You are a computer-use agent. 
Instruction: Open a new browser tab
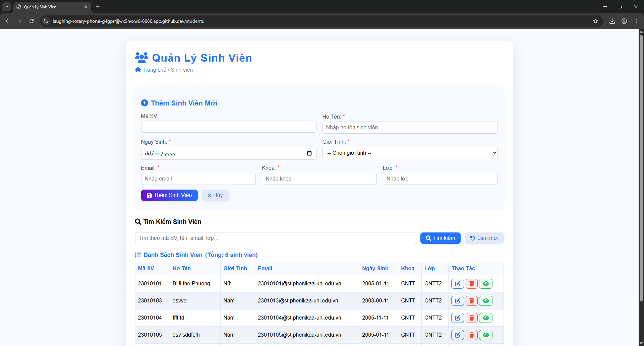point(98,7)
